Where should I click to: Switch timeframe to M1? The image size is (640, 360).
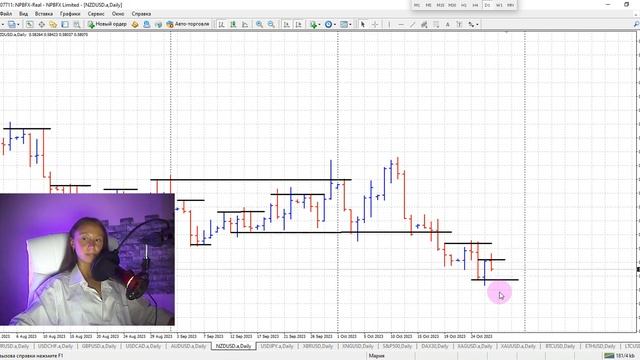[x=417, y=5]
